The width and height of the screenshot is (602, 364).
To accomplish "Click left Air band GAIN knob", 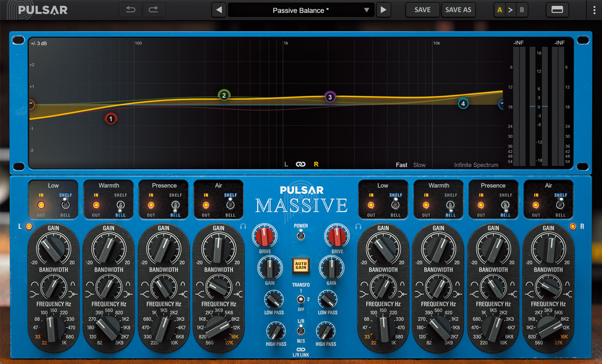I will tap(218, 249).
